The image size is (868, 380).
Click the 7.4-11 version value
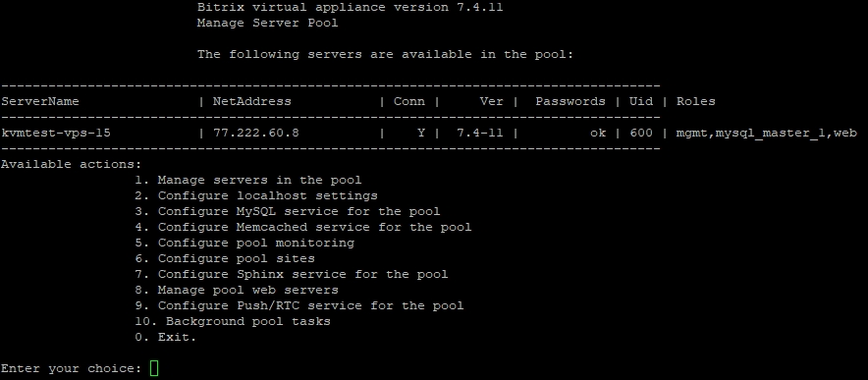pos(480,133)
